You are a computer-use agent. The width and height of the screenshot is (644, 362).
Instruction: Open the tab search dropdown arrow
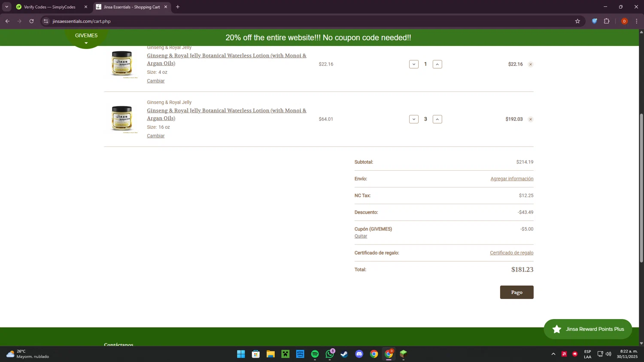tap(6, 7)
